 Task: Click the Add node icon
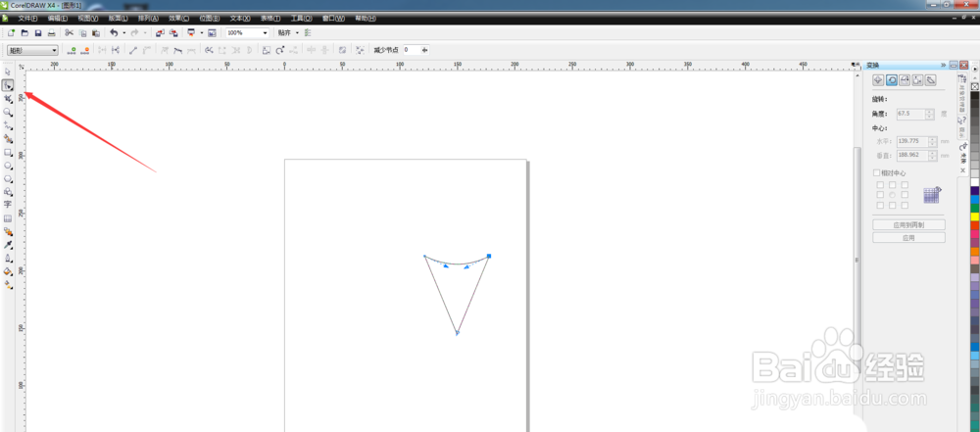click(72, 50)
